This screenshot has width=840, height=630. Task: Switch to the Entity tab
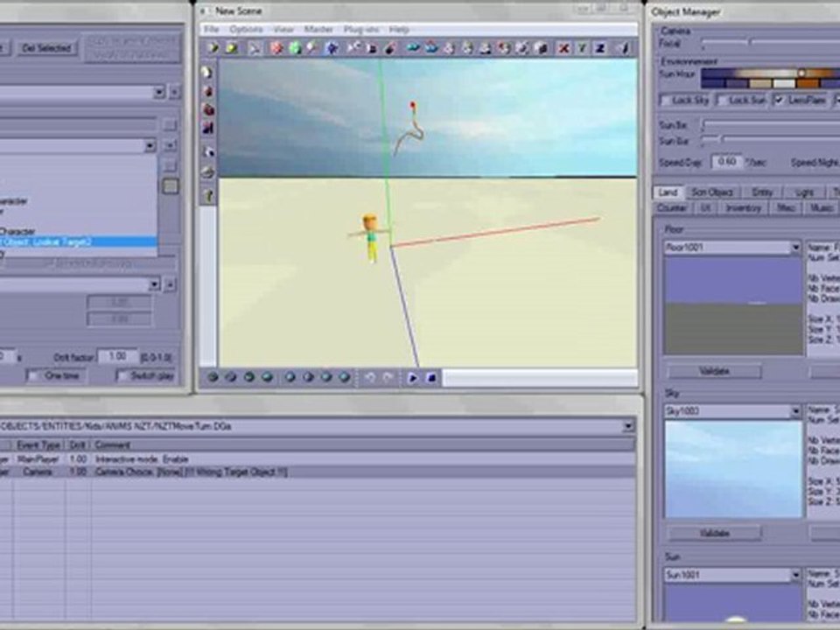(762, 192)
